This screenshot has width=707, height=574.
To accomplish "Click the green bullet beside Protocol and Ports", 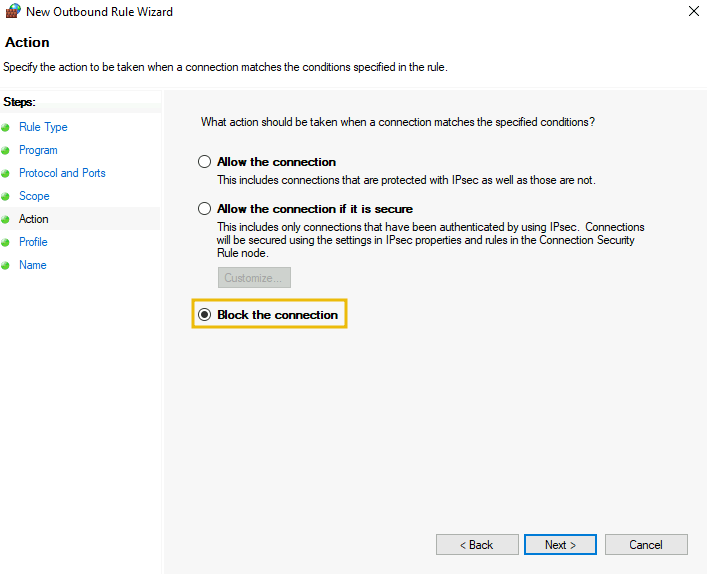I will pyautogui.click(x=5, y=174).
